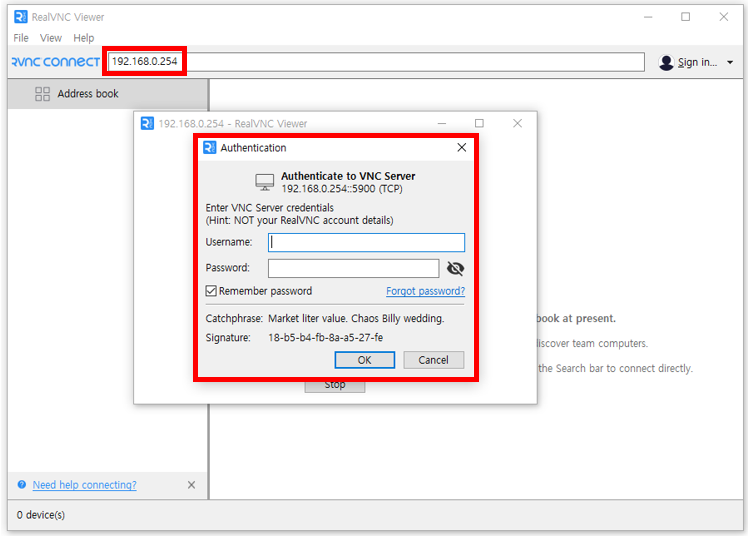
Task: Dismiss the Need help connecting banner
Action: tap(191, 485)
